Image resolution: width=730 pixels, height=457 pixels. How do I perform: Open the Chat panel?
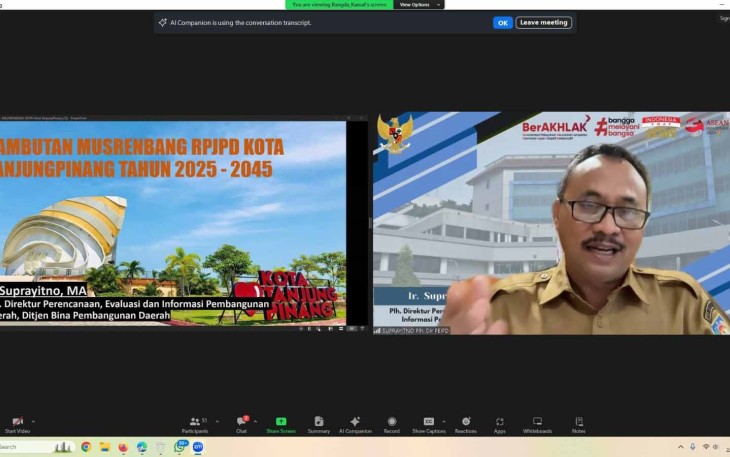[x=241, y=425]
